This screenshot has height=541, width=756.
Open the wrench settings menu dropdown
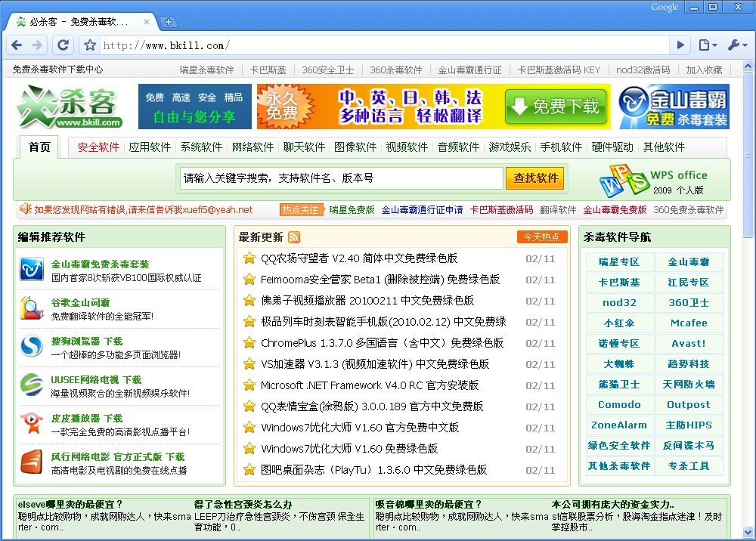point(736,45)
